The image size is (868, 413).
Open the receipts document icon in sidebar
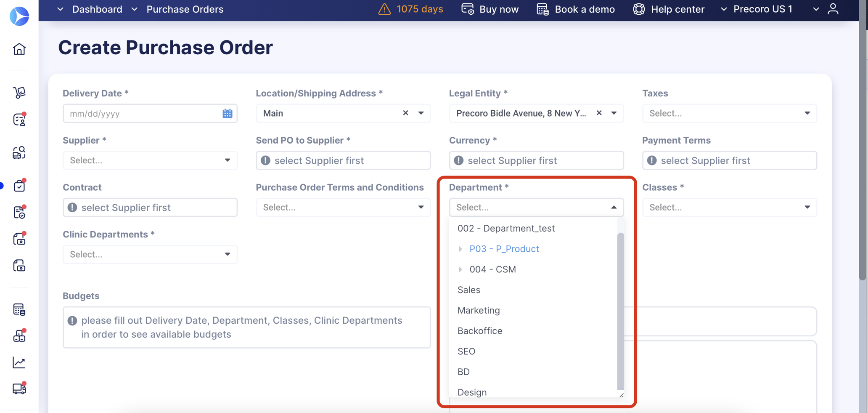[x=19, y=213]
